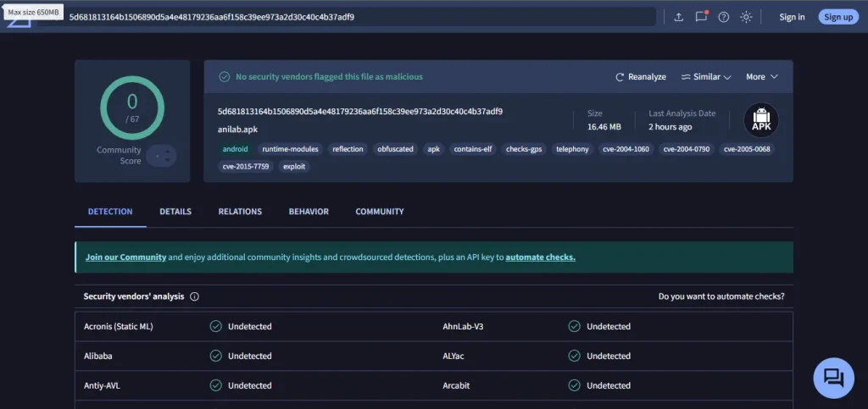
Task: Toggle the light/dark theme sun icon
Action: (746, 17)
